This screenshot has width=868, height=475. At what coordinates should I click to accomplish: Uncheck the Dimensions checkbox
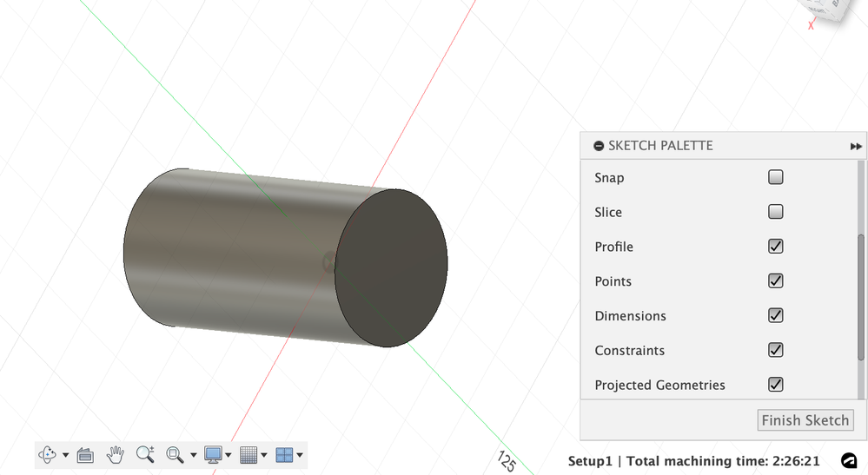pos(776,315)
